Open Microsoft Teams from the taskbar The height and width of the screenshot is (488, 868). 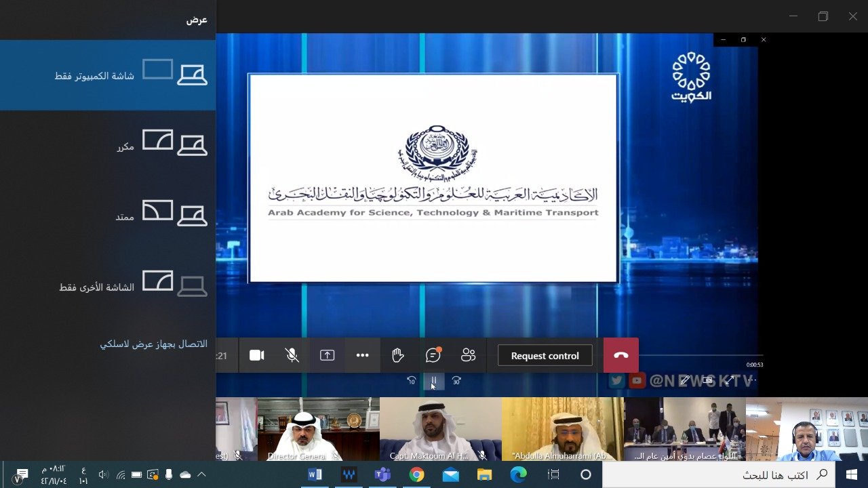[383, 475]
